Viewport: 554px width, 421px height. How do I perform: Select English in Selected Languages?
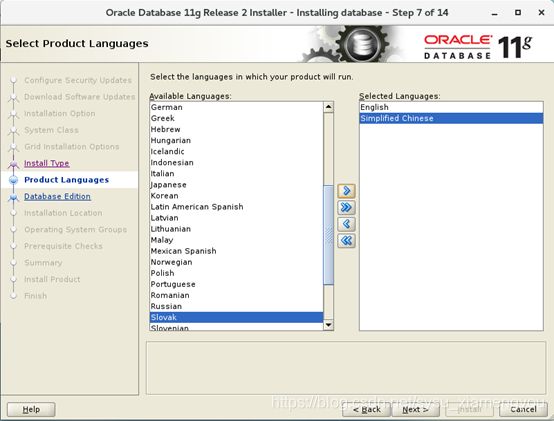click(451, 107)
